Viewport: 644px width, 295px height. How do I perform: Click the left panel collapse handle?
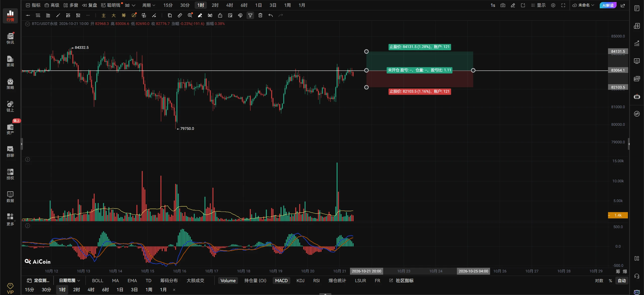(22, 144)
